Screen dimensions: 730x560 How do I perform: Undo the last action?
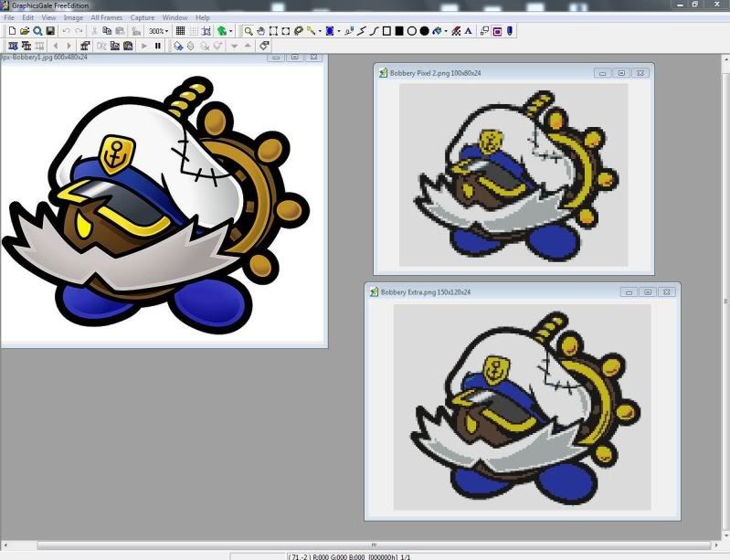point(66,31)
